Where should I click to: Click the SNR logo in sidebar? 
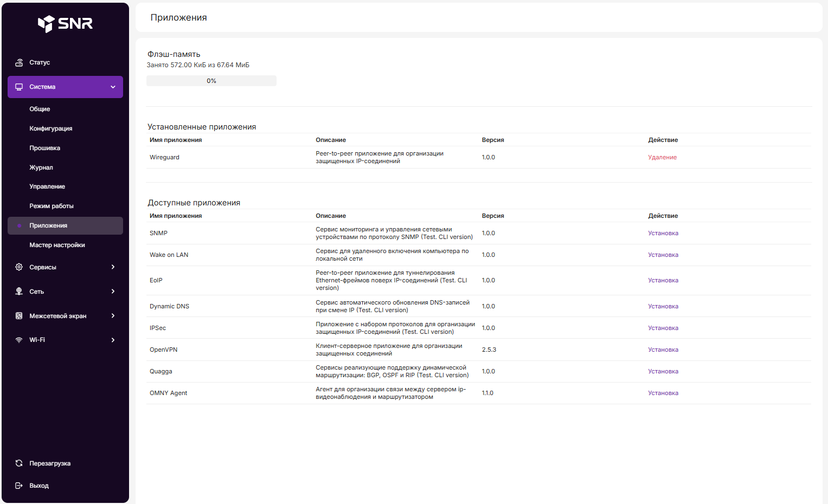point(65,23)
